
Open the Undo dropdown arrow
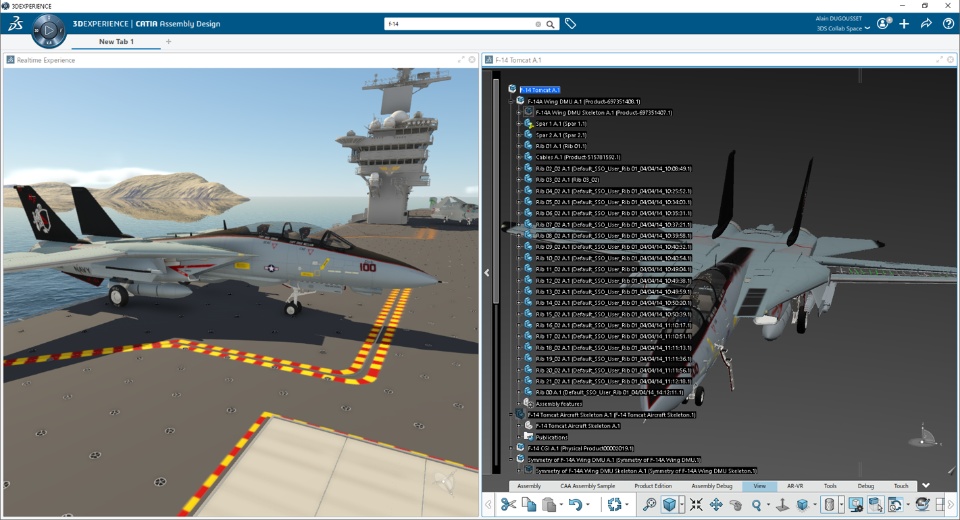(590, 506)
